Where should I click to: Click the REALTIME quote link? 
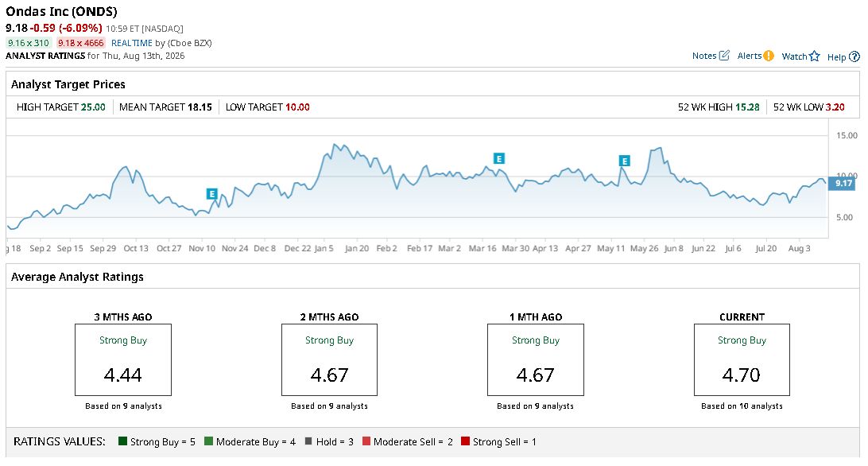(x=132, y=43)
